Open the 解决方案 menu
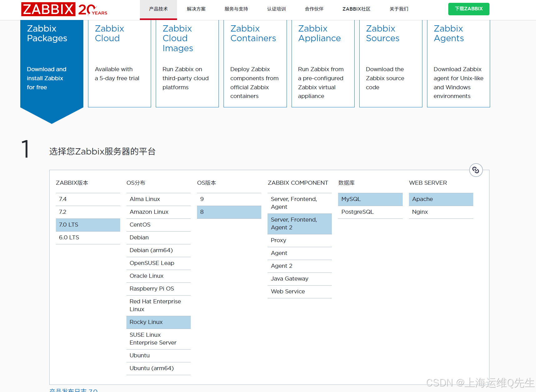 coord(196,9)
